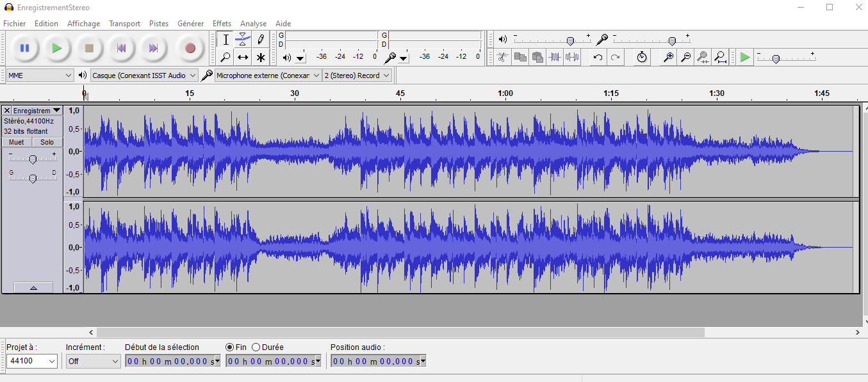Image resolution: width=868 pixels, height=382 pixels.
Task: Pause playback with the Pause button
Action: coord(24,48)
